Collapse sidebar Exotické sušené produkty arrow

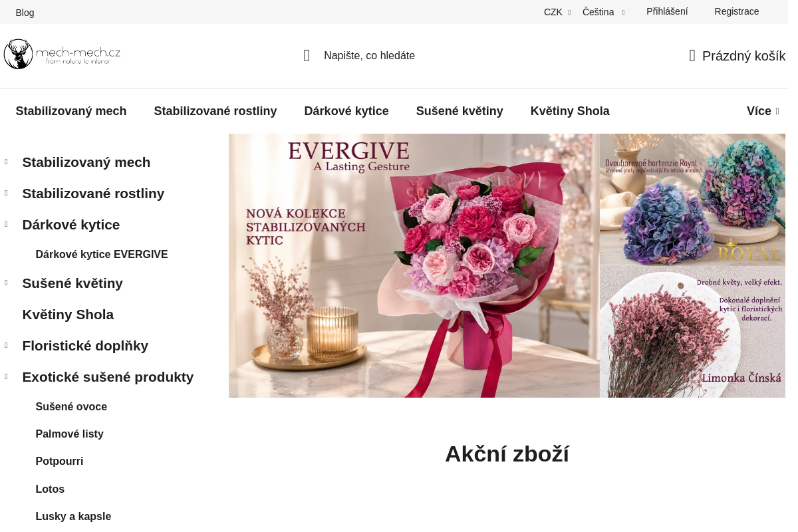[7, 377]
